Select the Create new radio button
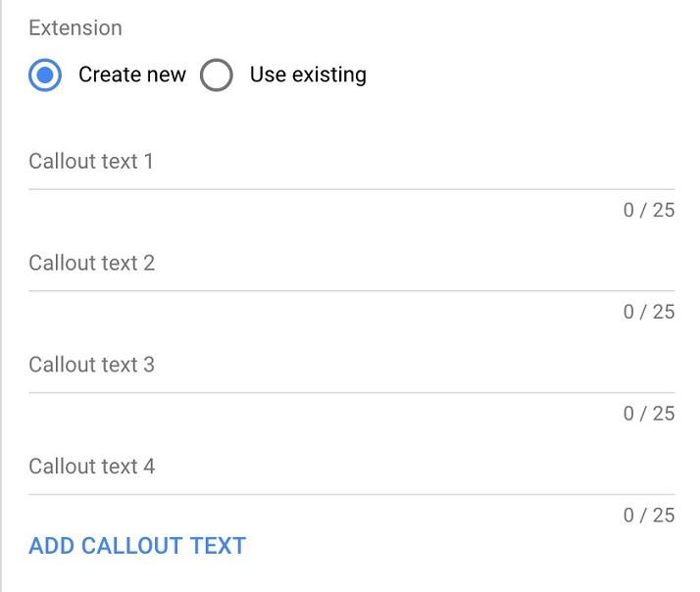 [x=45, y=75]
